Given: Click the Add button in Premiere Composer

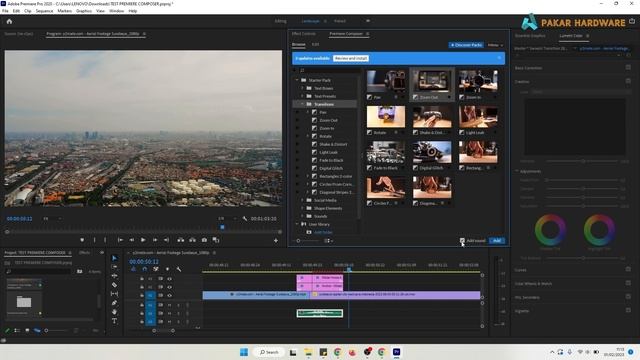Looking at the screenshot, I should (x=497, y=240).
